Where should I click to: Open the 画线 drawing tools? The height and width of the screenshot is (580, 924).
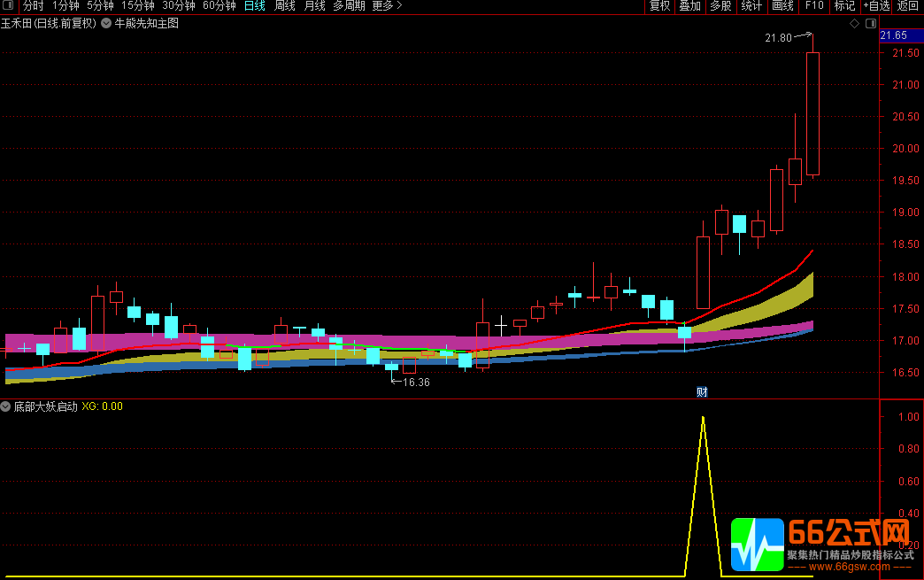pos(782,6)
